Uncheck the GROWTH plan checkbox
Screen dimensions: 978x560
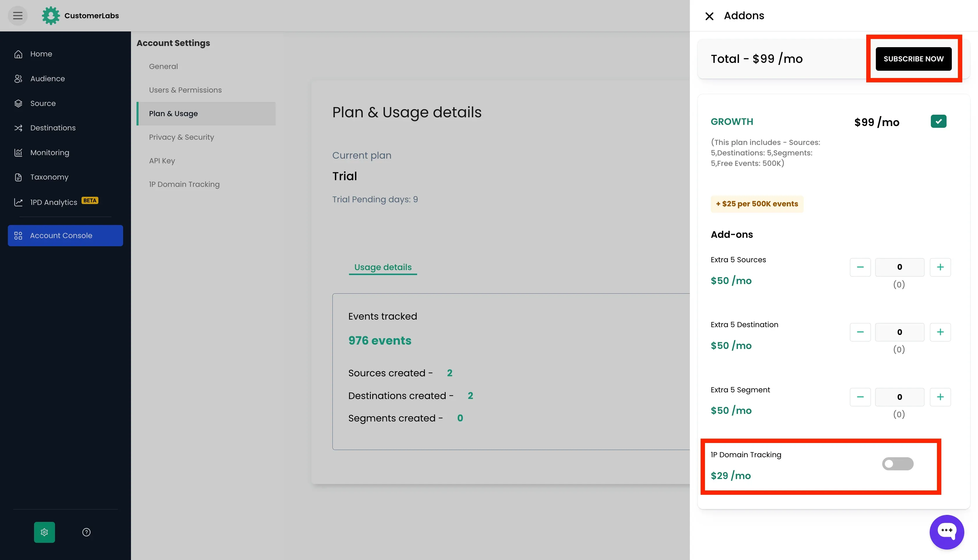click(x=938, y=122)
